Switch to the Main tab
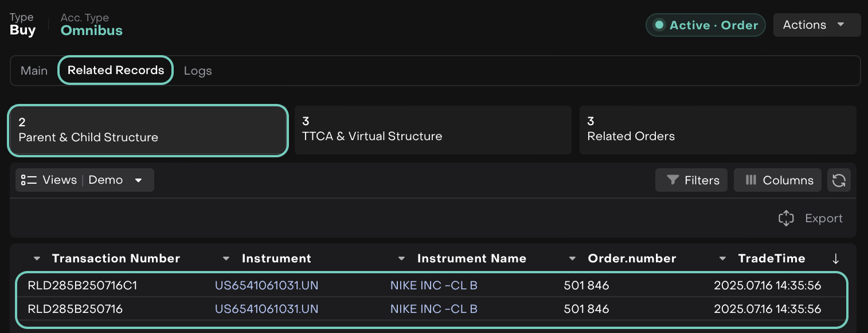This screenshot has height=333, width=868. pos(34,71)
